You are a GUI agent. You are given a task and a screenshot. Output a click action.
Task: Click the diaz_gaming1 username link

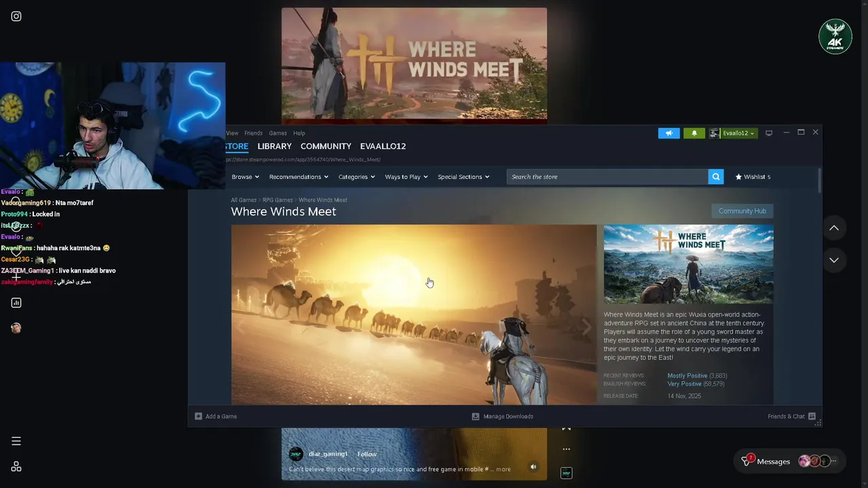[x=328, y=454]
